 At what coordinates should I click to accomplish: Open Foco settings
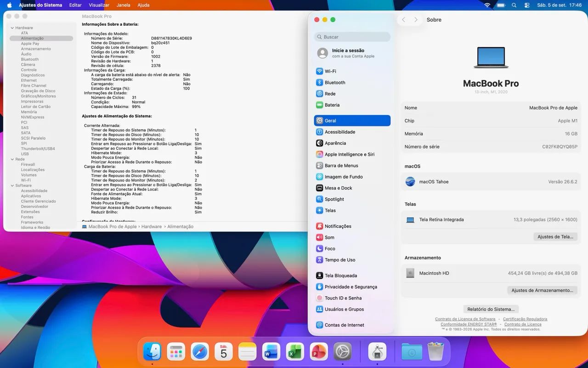(x=352, y=249)
